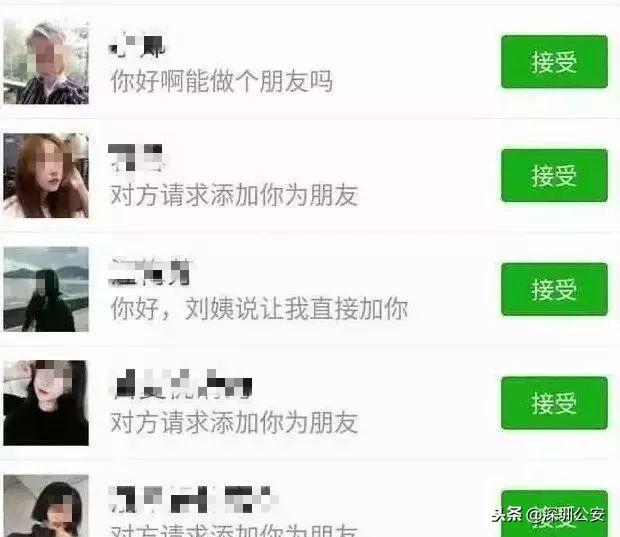Open avatar of person standing by the sea

click(46, 289)
